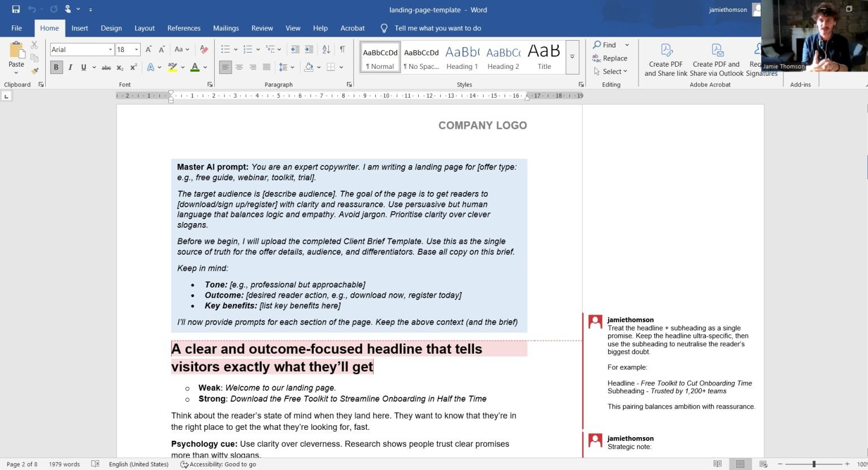
Task: Click the Justify alignment icon
Action: [266, 67]
